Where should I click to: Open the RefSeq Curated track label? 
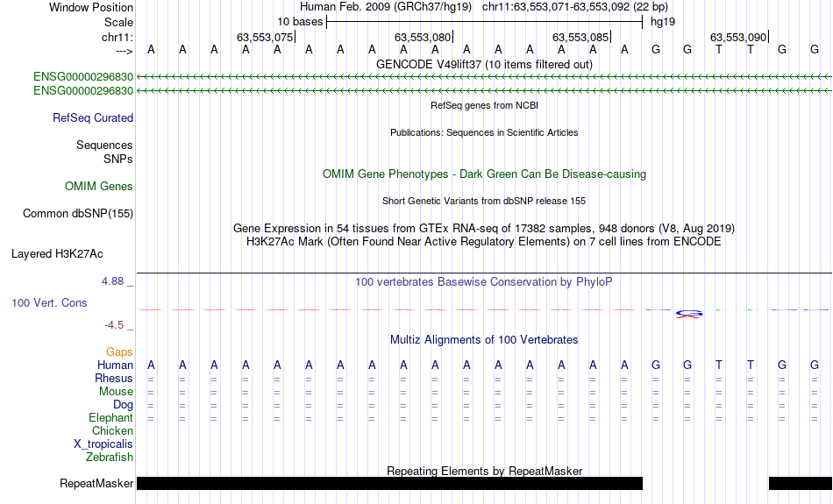tap(93, 118)
